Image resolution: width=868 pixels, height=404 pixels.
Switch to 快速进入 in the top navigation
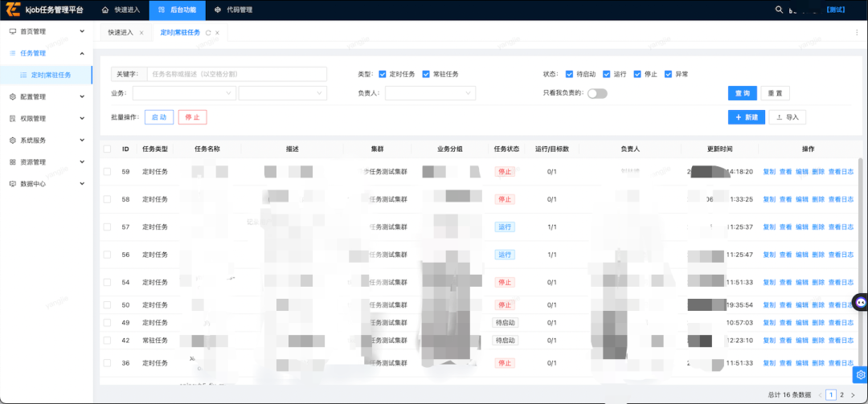point(121,10)
